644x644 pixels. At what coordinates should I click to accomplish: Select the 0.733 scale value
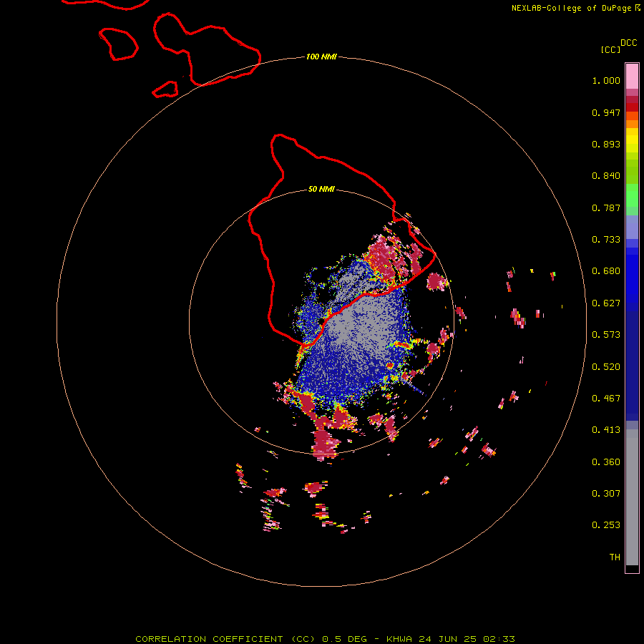[x=606, y=240]
